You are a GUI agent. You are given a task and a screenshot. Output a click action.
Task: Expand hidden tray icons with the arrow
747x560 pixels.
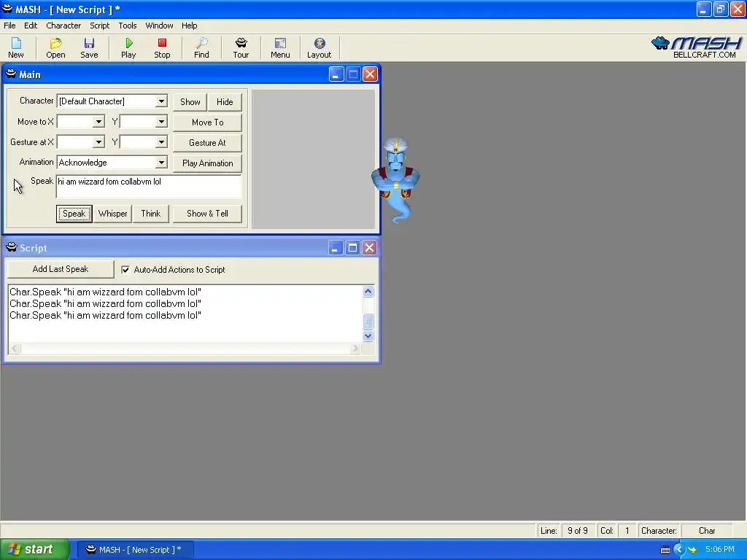[x=679, y=550]
